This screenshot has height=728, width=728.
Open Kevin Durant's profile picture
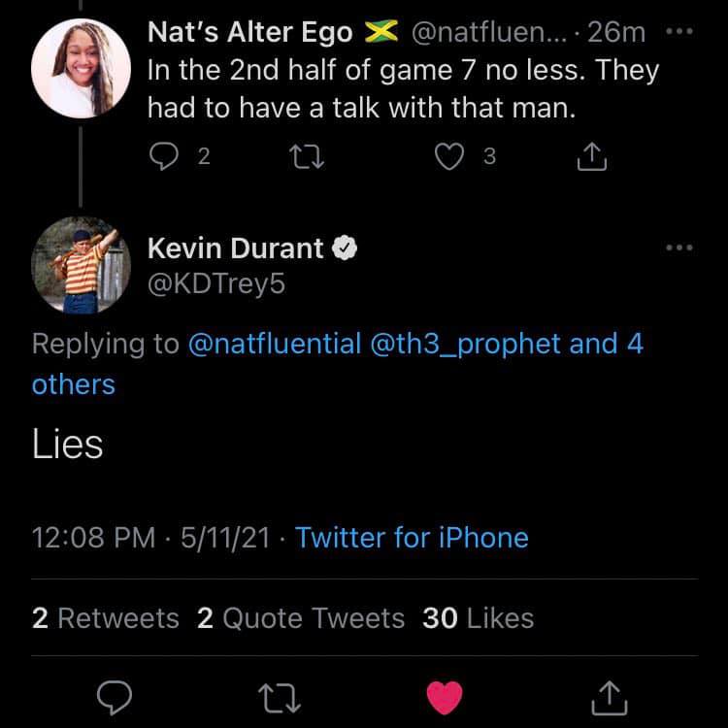(x=81, y=266)
